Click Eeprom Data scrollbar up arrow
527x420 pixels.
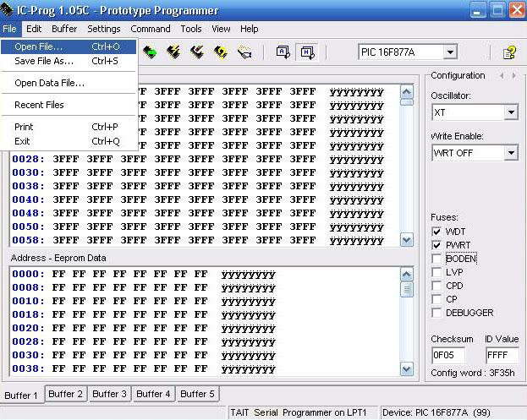click(407, 275)
